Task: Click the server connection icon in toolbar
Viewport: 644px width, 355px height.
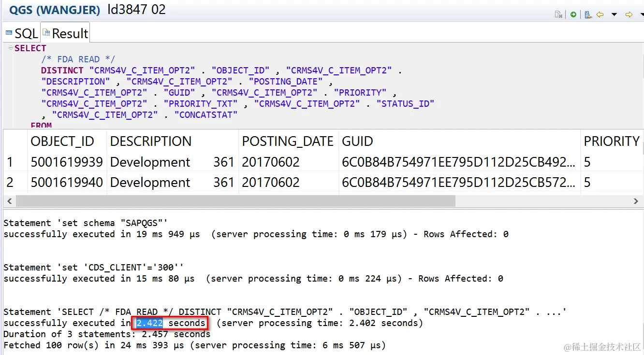Action: coord(587,14)
